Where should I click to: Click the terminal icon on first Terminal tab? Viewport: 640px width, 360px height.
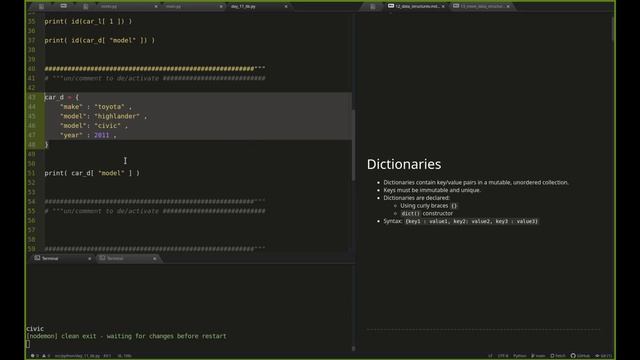(x=37, y=258)
